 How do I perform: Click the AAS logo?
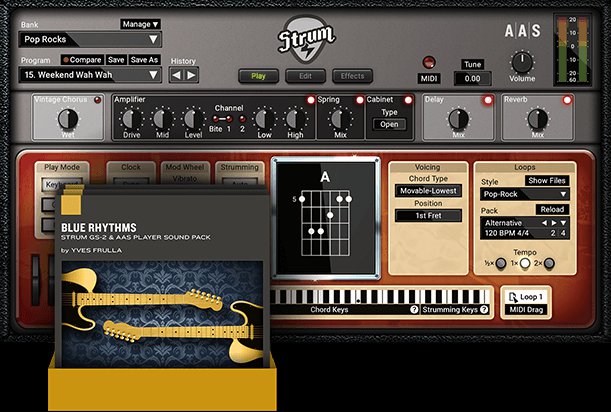(x=523, y=31)
